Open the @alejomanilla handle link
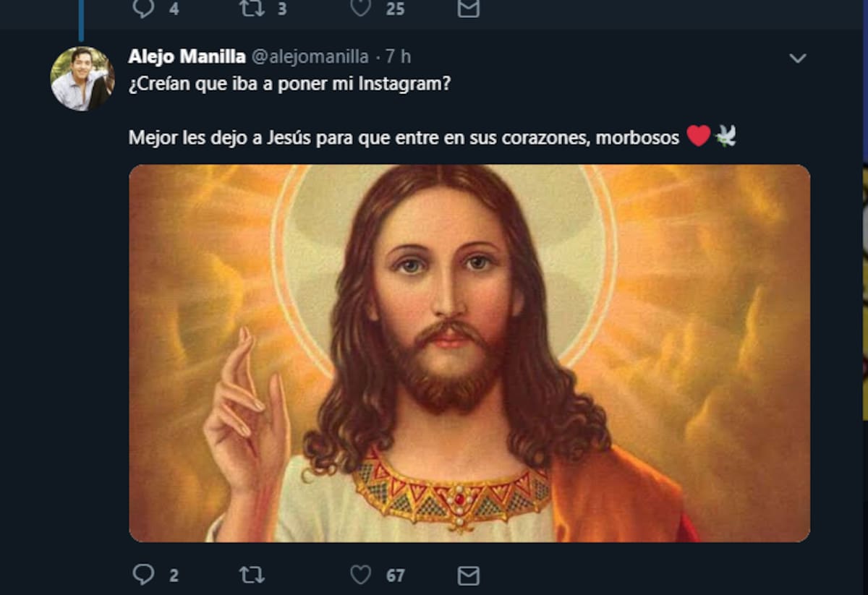 (310, 56)
